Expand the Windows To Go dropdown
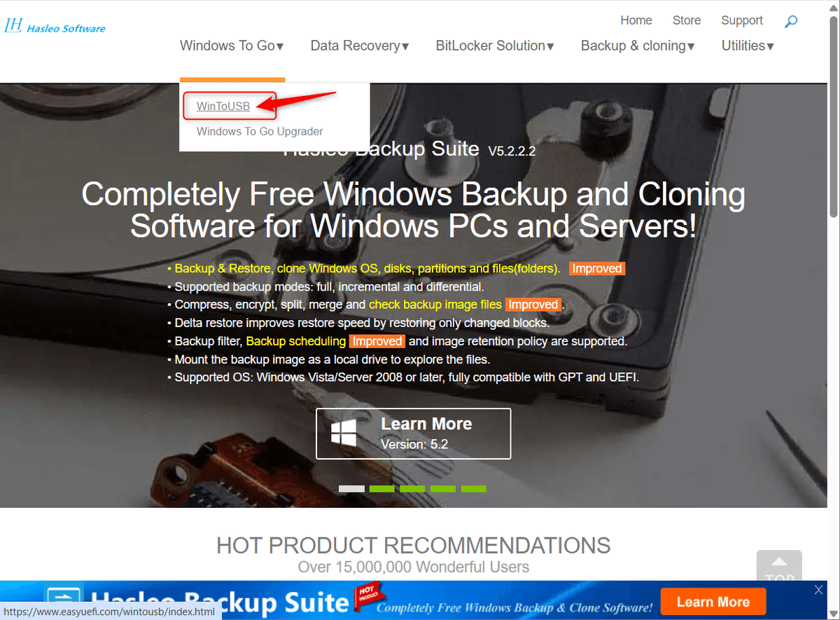Image resolution: width=840 pixels, height=620 pixels. pyautogui.click(x=232, y=46)
